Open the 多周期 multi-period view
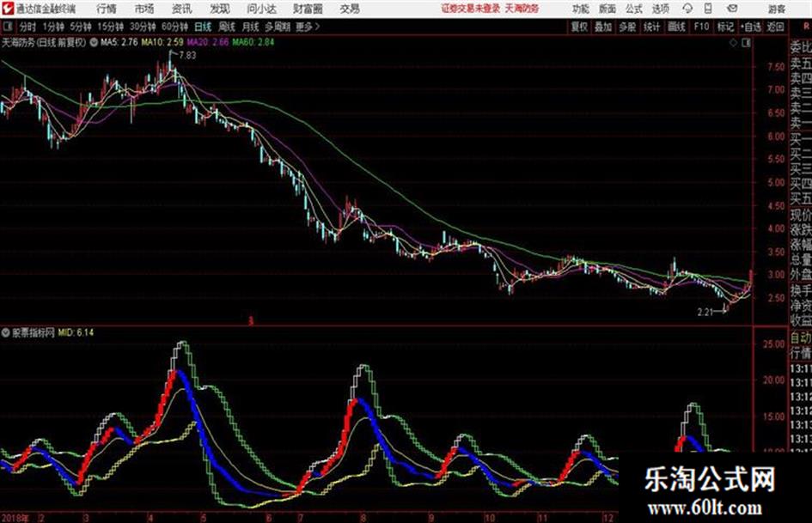This screenshot has height=523, width=812. [278, 27]
